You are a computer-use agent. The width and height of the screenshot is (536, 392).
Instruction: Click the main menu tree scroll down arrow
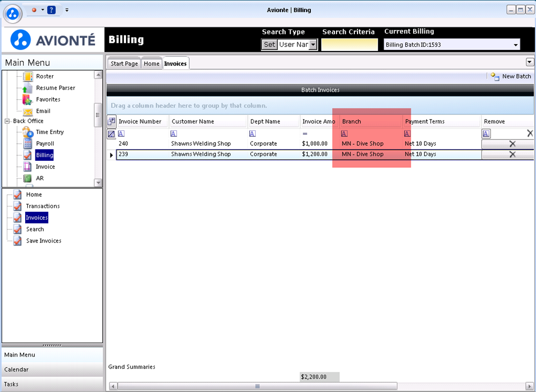(x=98, y=183)
